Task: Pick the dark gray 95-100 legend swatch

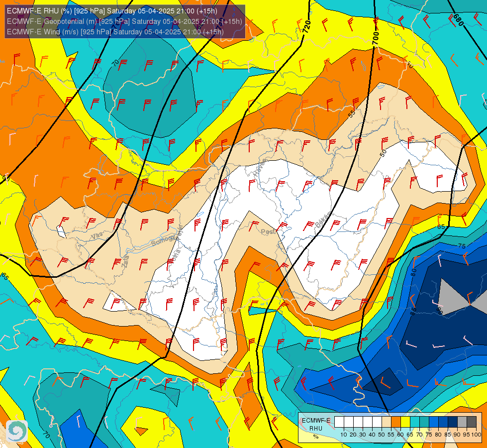Action: 472,422
